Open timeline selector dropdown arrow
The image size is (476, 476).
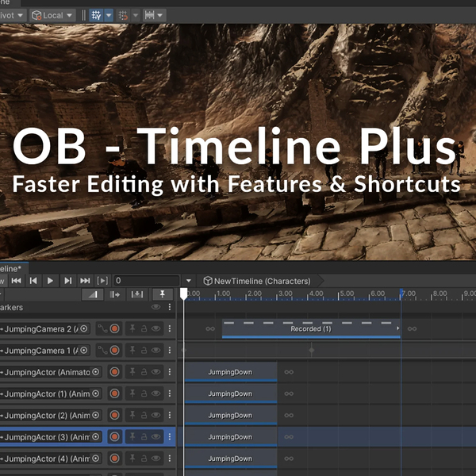tap(189, 281)
